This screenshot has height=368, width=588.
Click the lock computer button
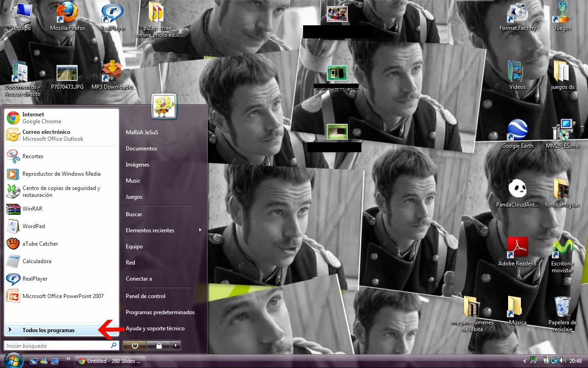[x=158, y=345]
